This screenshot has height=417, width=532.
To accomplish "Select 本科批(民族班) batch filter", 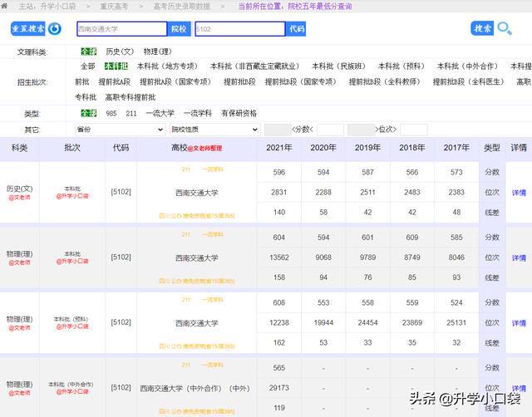I will pos(338,66).
